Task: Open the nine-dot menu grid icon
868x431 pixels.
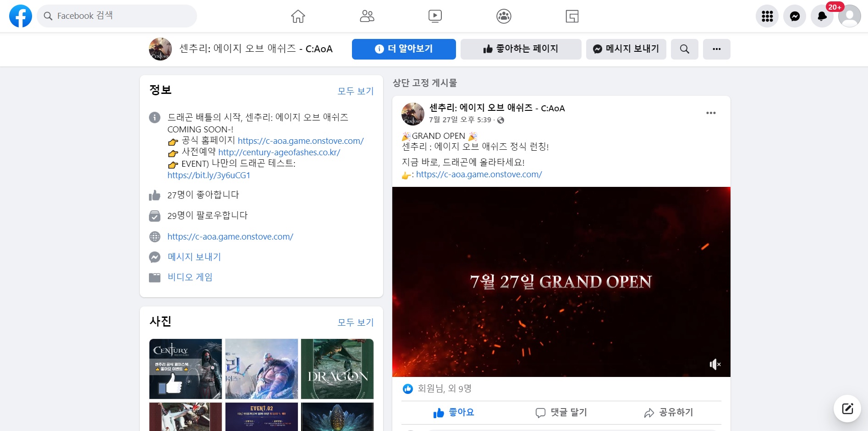Action: click(x=767, y=16)
